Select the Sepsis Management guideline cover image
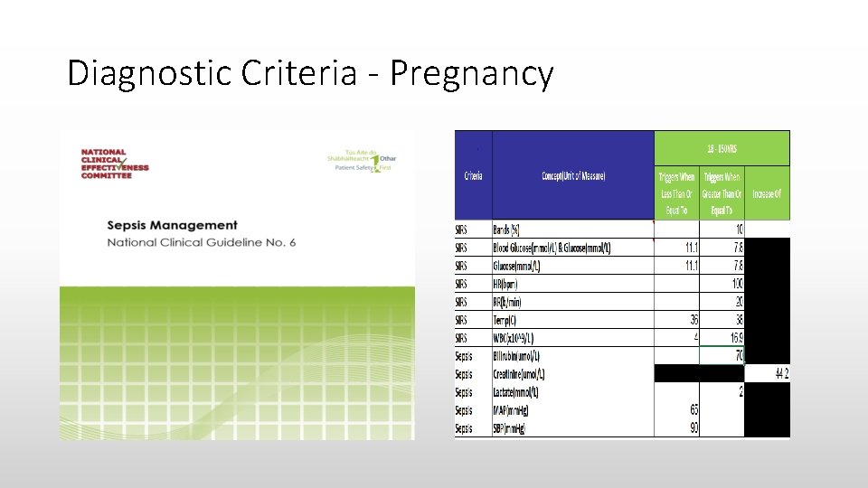The image size is (868, 488). 237,286
